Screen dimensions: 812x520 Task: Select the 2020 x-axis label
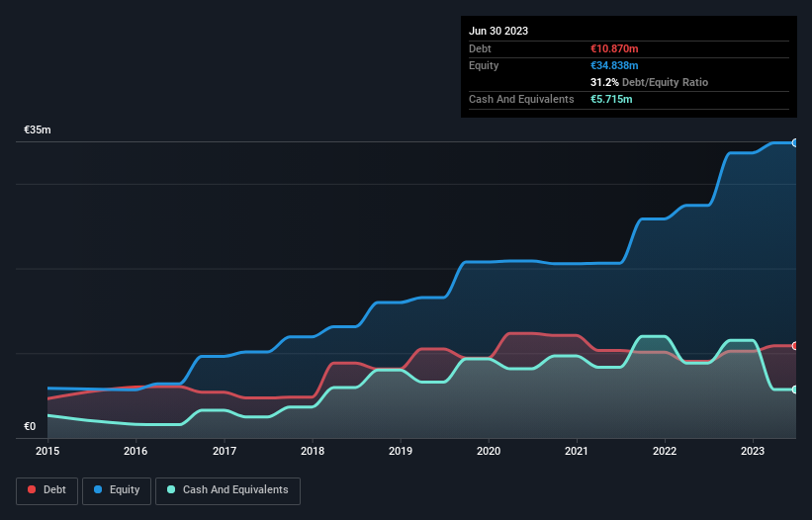pyautogui.click(x=489, y=451)
